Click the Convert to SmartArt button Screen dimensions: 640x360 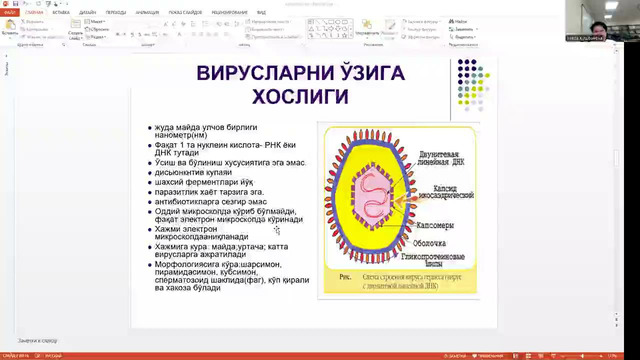tap(273, 37)
